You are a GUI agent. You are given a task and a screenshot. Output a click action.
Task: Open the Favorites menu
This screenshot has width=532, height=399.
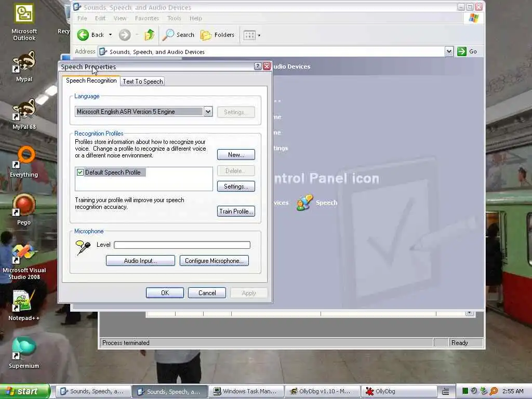[x=147, y=18]
